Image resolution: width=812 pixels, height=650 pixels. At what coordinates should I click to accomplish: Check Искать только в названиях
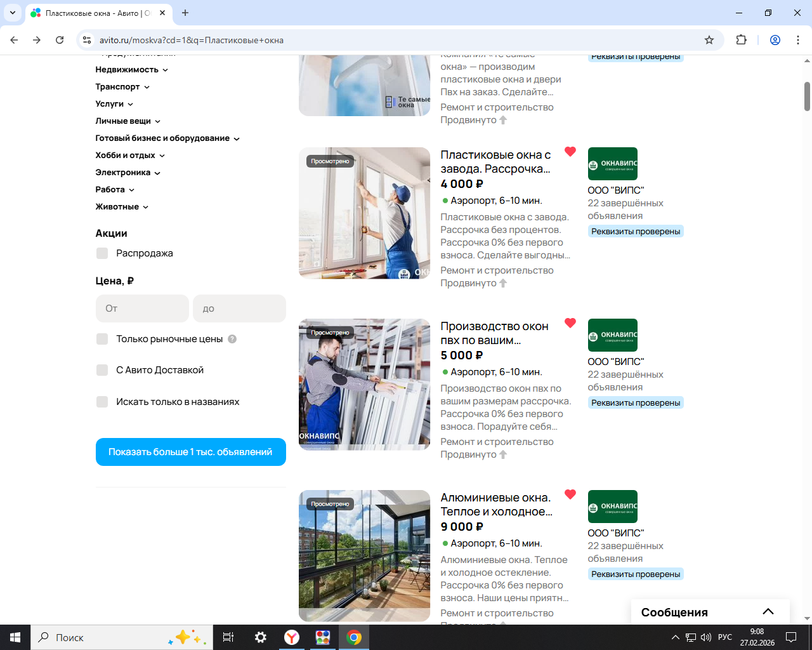tap(102, 402)
